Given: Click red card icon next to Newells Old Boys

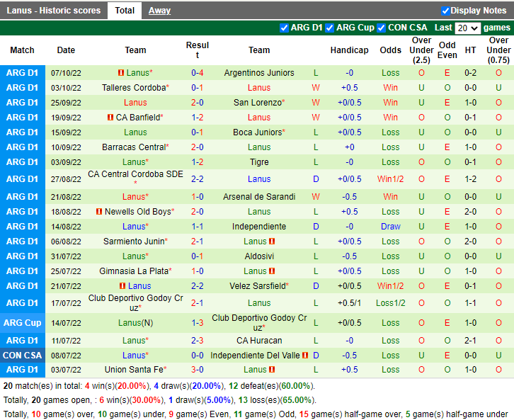Looking at the screenshot, I should 99,212.
